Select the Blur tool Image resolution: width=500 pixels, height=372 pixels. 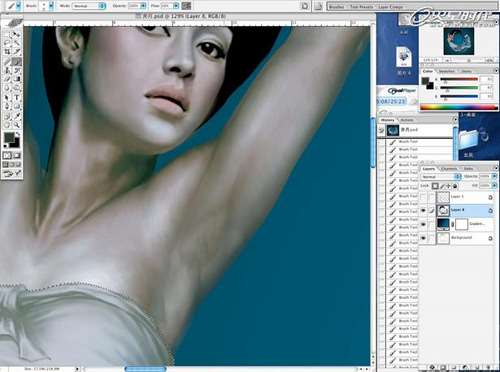[7, 89]
